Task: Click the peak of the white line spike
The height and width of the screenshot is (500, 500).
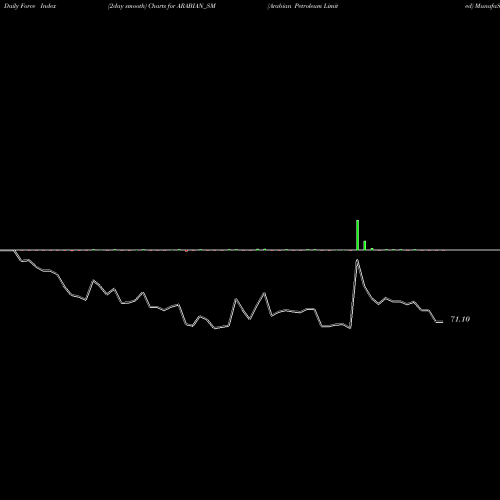Action: pos(357,261)
